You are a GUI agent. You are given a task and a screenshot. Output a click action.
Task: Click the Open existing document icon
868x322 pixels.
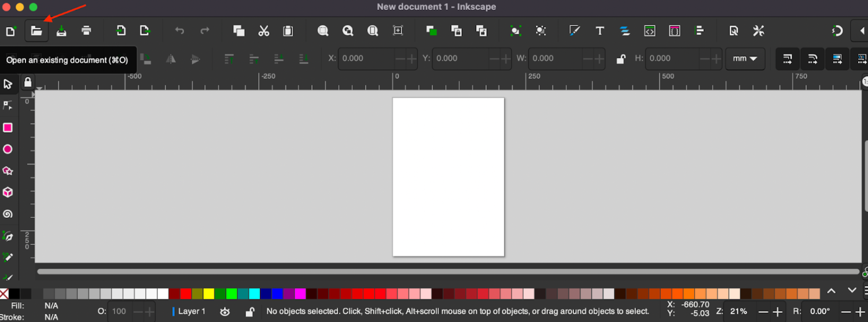[x=36, y=31]
